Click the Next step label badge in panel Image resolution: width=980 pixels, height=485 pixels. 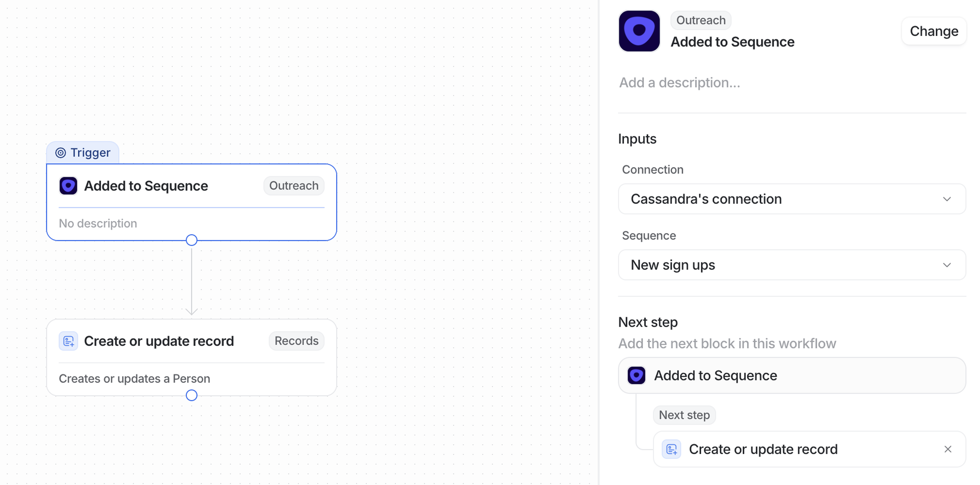tap(684, 415)
